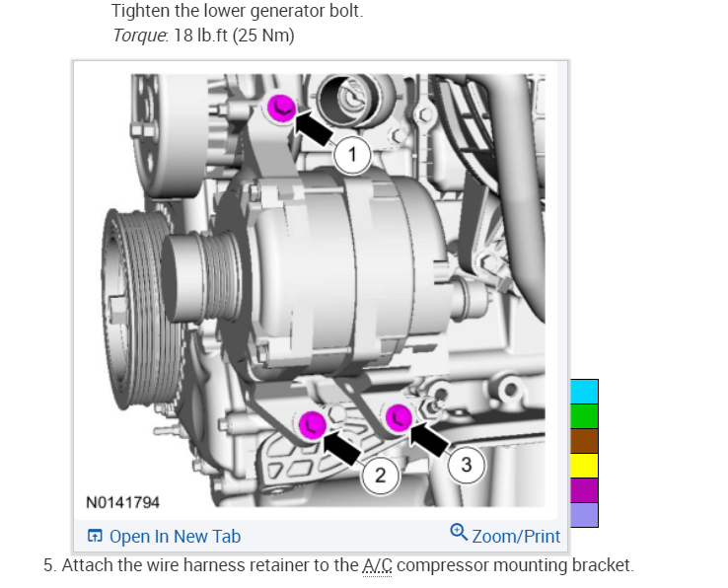Click callout number 1 circle

(352, 155)
